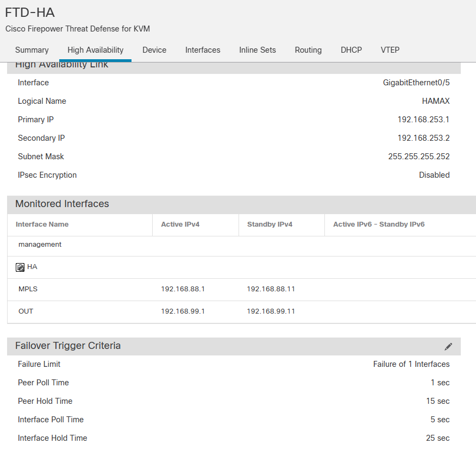Click Peer Poll Time value 1 sec
The width and height of the screenshot is (476, 456).
(x=440, y=383)
